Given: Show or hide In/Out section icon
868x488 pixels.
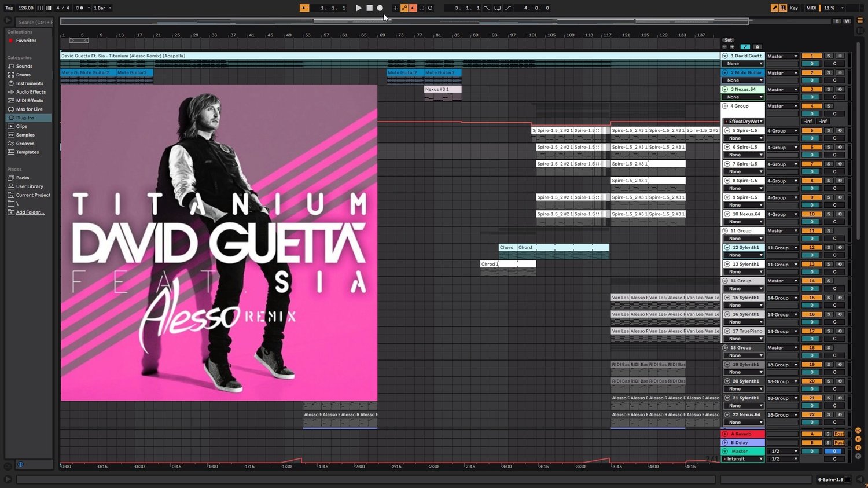Looking at the screenshot, I should (858, 431).
